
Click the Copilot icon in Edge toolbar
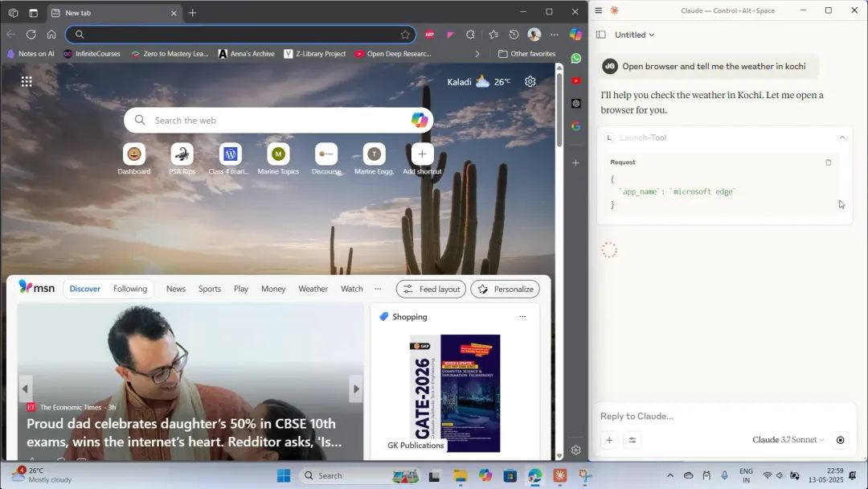pyautogui.click(x=575, y=35)
